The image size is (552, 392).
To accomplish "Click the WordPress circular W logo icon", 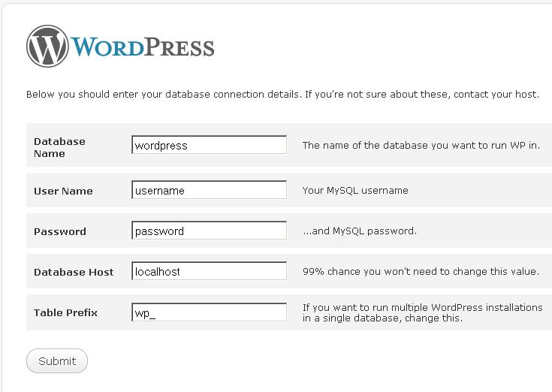I will 47,47.
